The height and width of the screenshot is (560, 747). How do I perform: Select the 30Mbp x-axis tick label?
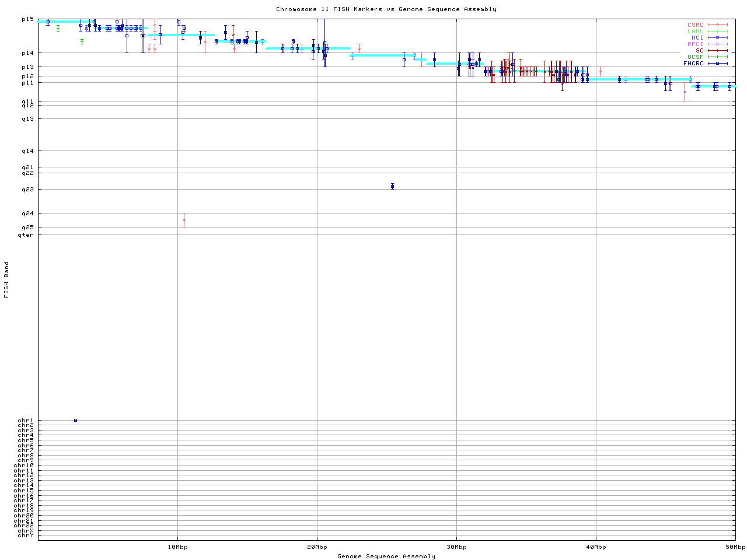pyautogui.click(x=456, y=547)
